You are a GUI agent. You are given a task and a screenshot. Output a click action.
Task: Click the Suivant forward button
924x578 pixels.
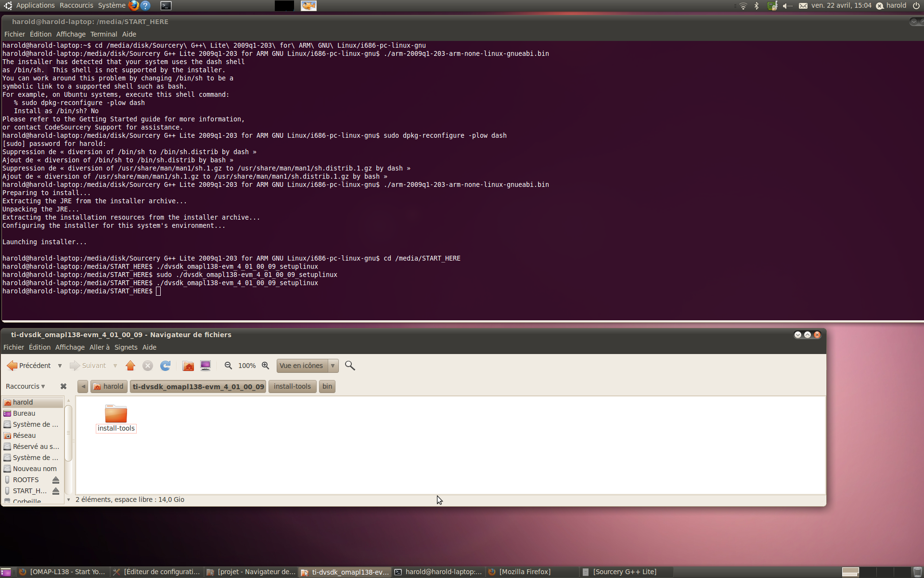pyautogui.click(x=88, y=366)
